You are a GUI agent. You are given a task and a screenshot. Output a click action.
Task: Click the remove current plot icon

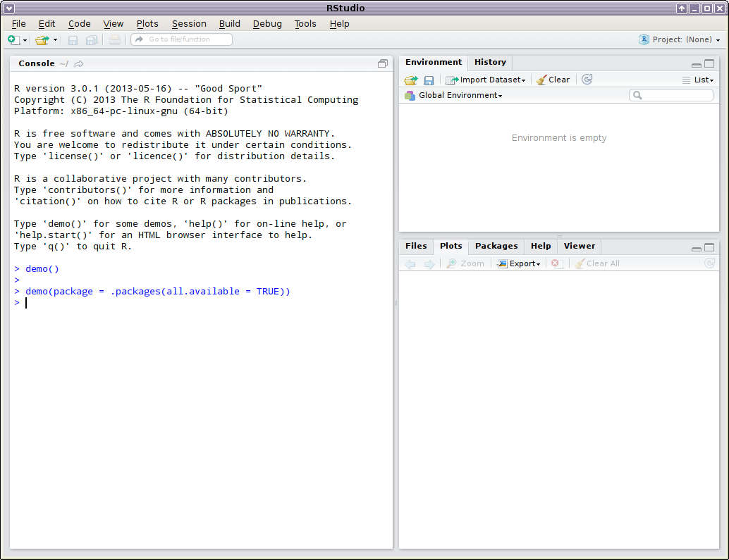(x=556, y=263)
